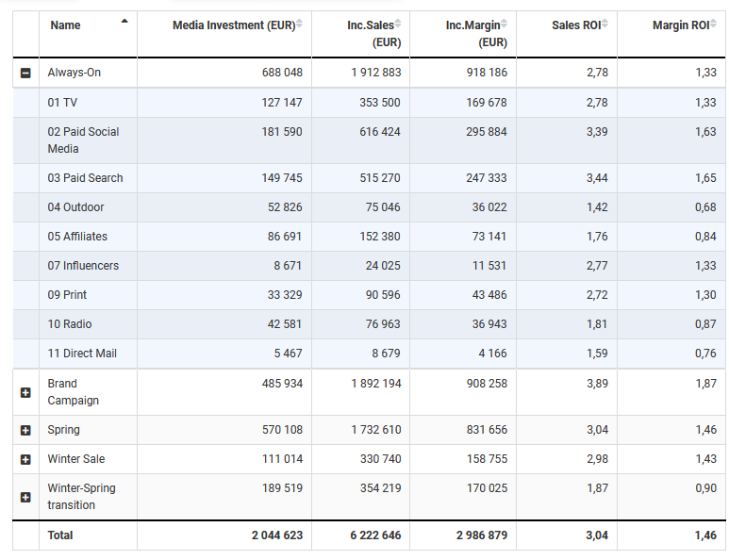
Task: Click Media Investment sort icon
Action: pos(300,25)
